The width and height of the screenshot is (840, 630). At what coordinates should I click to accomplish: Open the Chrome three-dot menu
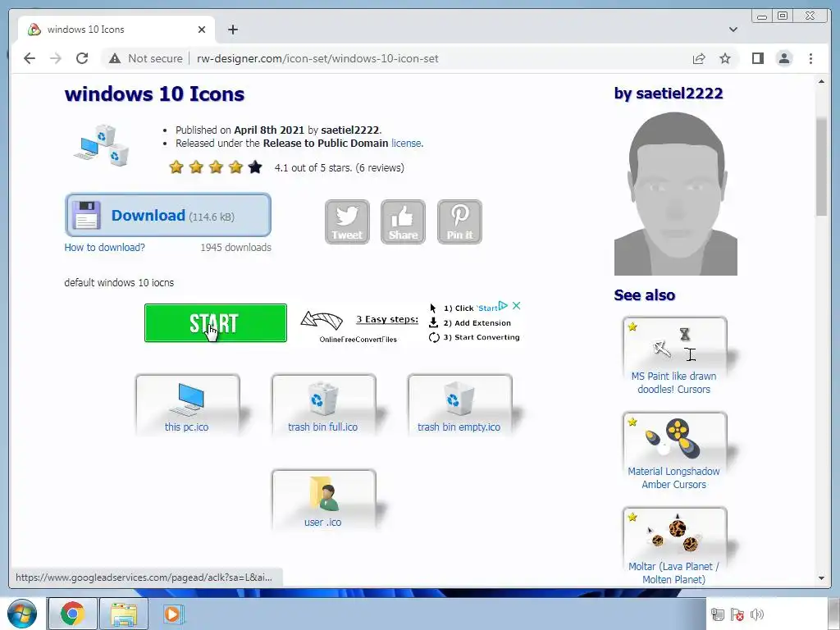click(x=810, y=58)
